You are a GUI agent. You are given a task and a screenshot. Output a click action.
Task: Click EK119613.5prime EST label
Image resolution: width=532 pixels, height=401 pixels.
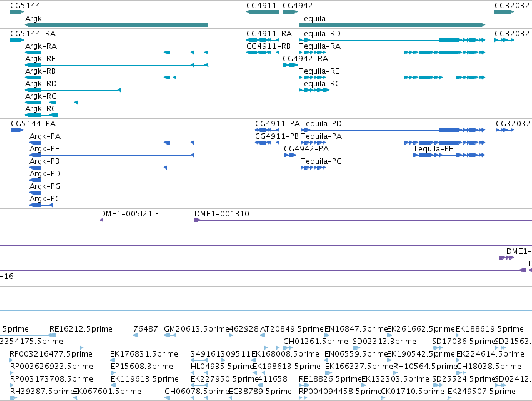tap(144, 379)
